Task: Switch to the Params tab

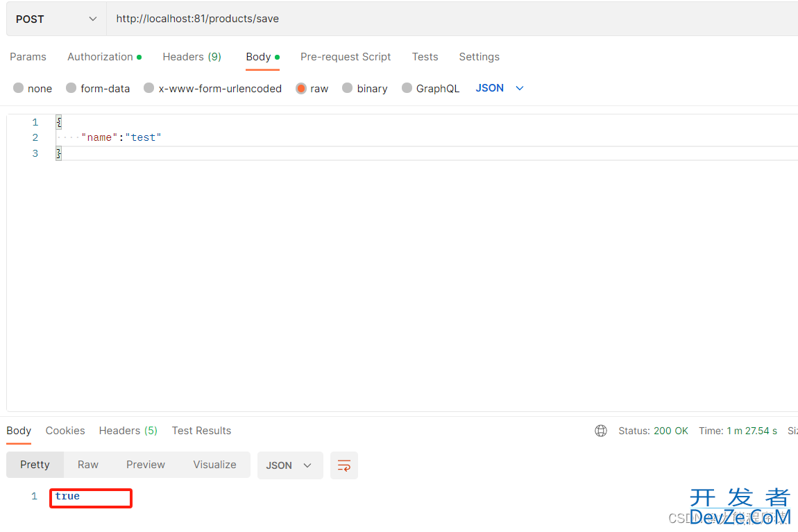Action: 28,57
